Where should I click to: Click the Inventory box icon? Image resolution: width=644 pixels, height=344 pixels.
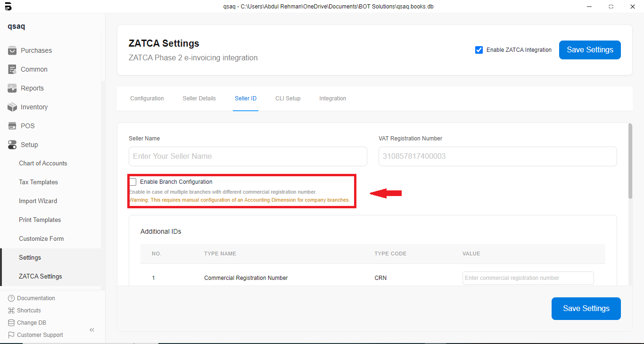(12, 107)
